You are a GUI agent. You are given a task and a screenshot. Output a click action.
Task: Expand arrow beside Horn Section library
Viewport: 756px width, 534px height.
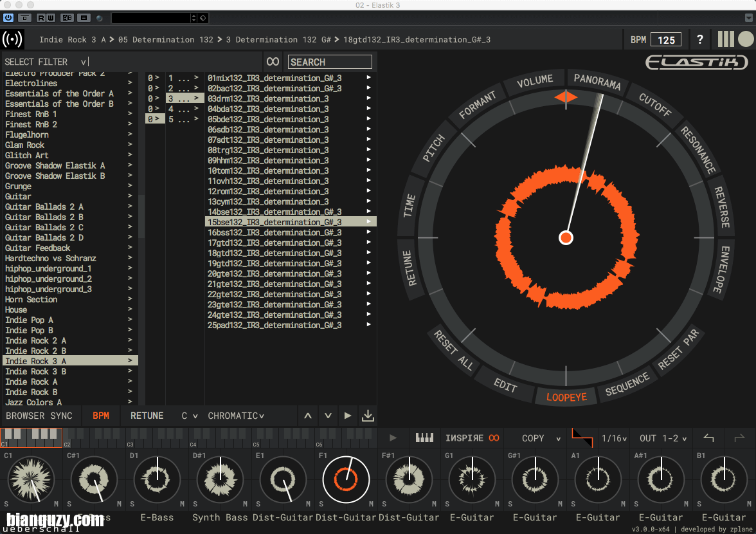pos(130,299)
